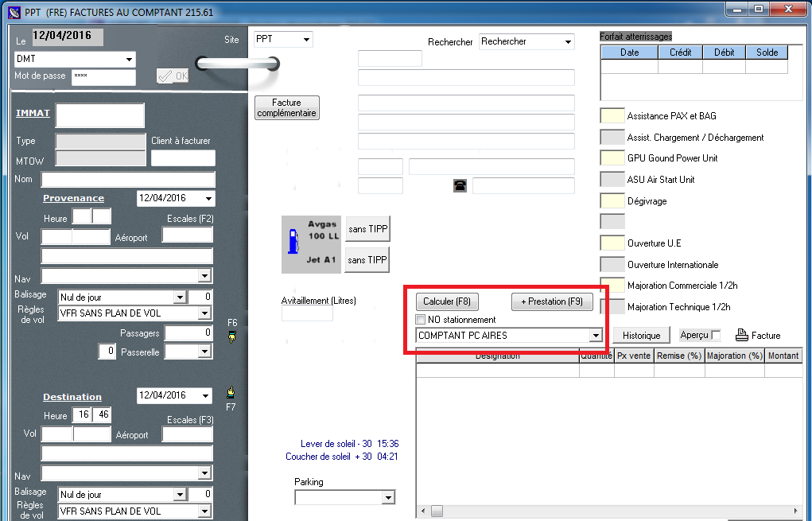Click the F6 downward-pointing hand icon
The width and height of the screenshot is (812, 521).
(231, 337)
